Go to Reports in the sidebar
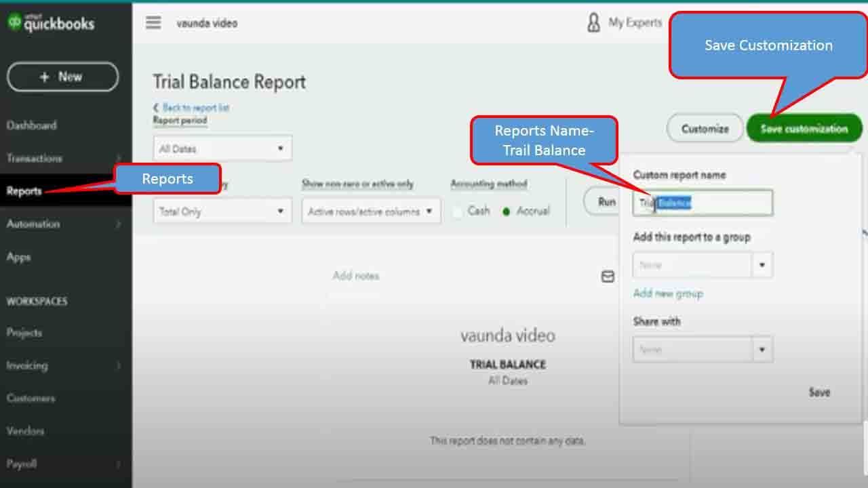This screenshot has width=868, height=488. [24, 191]
